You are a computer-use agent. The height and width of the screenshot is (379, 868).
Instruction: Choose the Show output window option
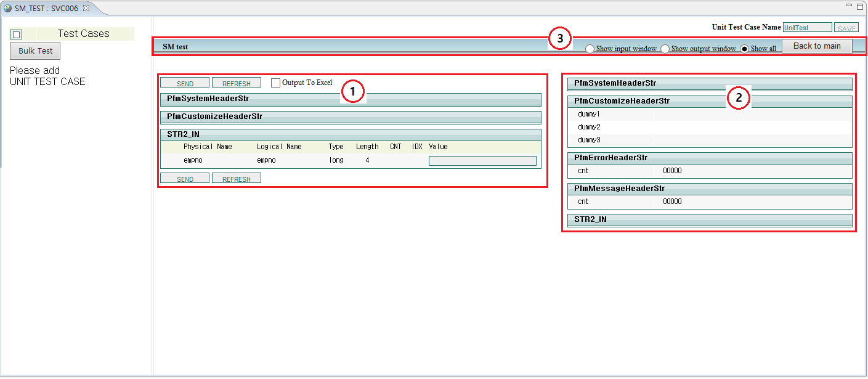point(665,49)
